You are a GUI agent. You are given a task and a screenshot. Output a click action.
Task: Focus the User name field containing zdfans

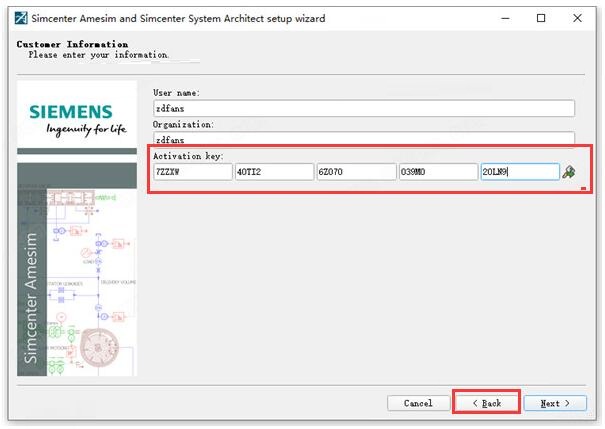tap(364, 108)
